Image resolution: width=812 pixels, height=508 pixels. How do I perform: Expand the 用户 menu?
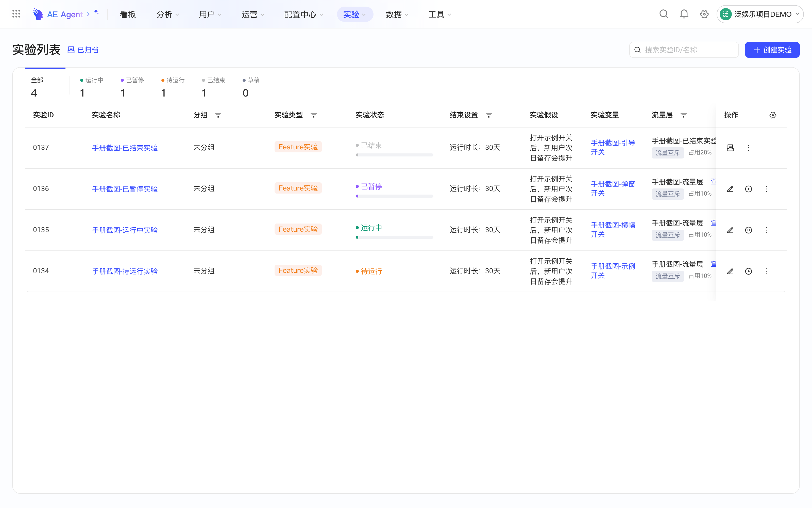pyautogui.click(x=210, y=14)
